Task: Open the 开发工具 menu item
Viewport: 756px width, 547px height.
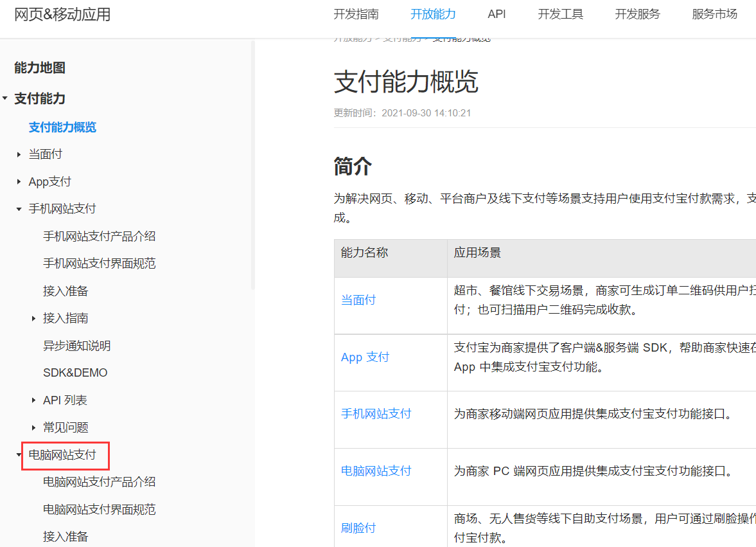Action: pyautogui.click(x=560, y=13)
